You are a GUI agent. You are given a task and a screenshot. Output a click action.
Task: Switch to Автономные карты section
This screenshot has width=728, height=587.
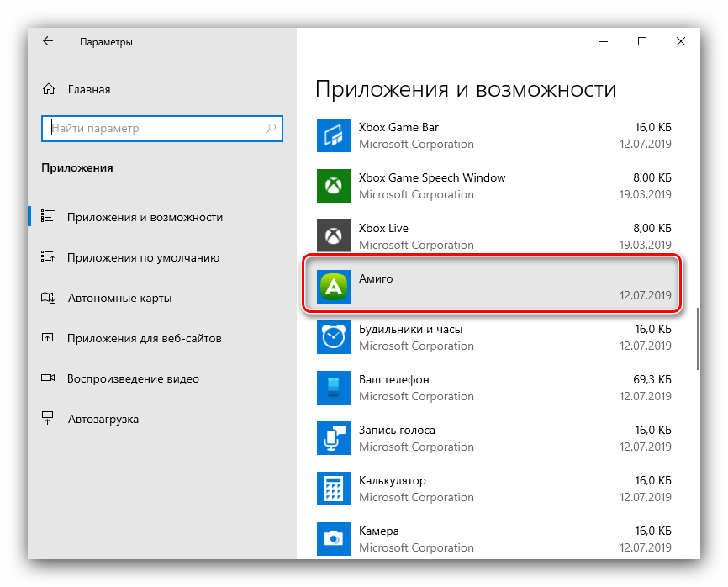[x=119, y=299]
